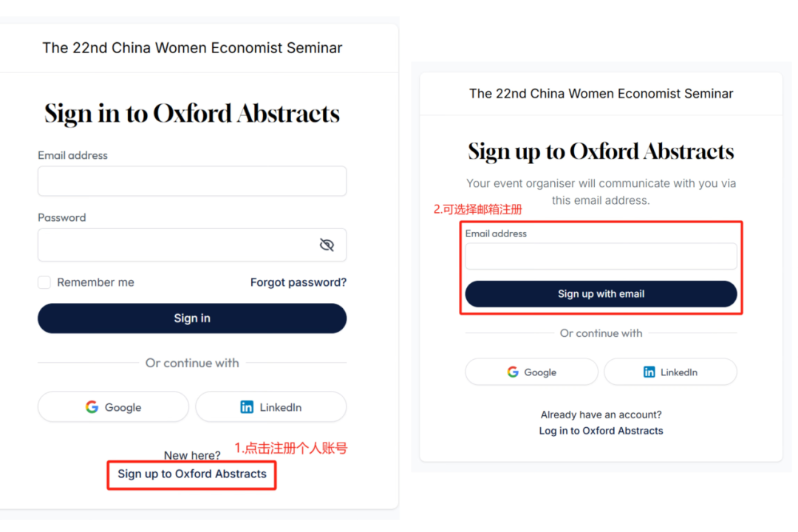The width and height of the screenshot is (798, 532).
Task: Open Forgot password? link
Action: (299, 282)
